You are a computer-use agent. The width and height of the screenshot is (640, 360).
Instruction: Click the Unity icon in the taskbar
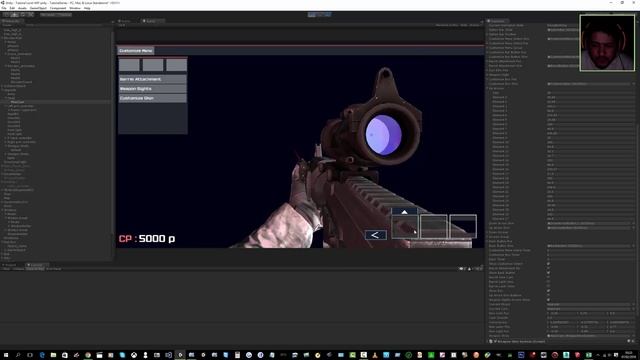(x=180, y=355)
